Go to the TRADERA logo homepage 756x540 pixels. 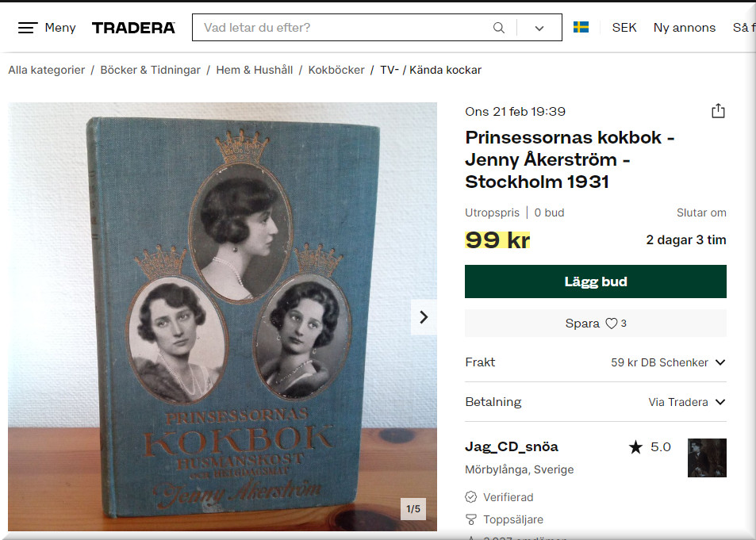pos(133,28)
